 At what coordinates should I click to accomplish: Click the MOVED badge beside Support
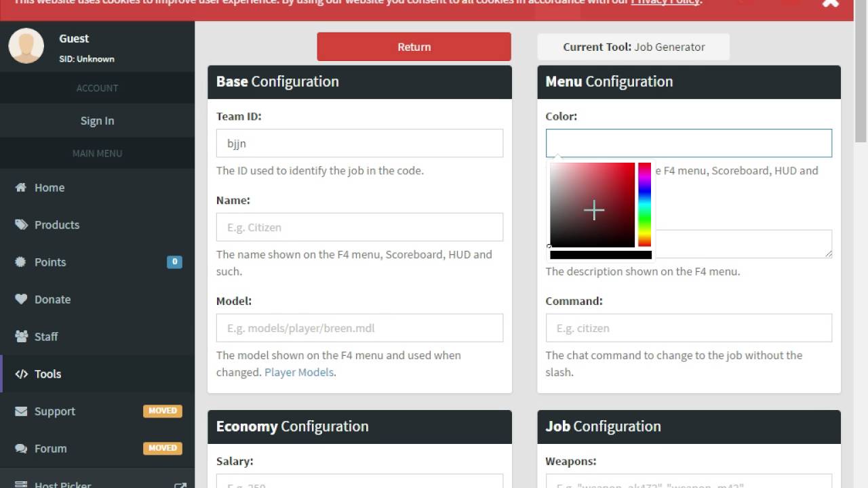click(163, 411)
